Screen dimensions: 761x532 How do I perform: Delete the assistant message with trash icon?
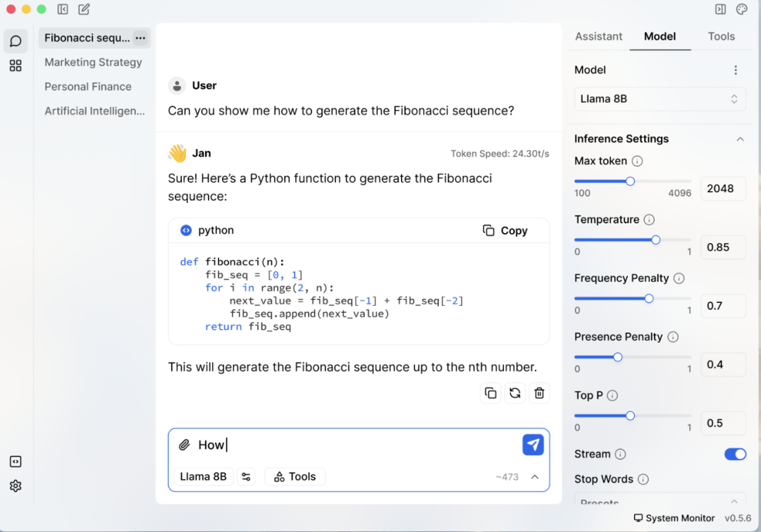tap(539, 392)
